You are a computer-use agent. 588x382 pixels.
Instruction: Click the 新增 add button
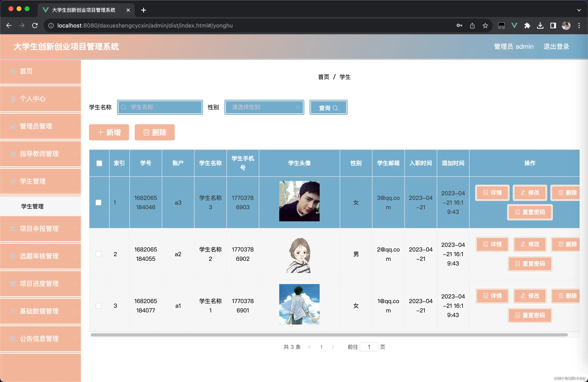point(109,133)
